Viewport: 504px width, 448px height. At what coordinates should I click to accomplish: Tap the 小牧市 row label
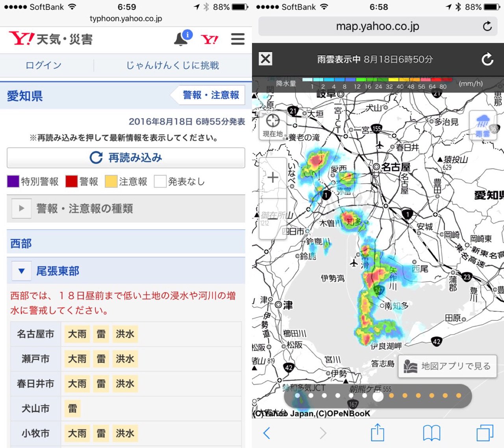35,433
